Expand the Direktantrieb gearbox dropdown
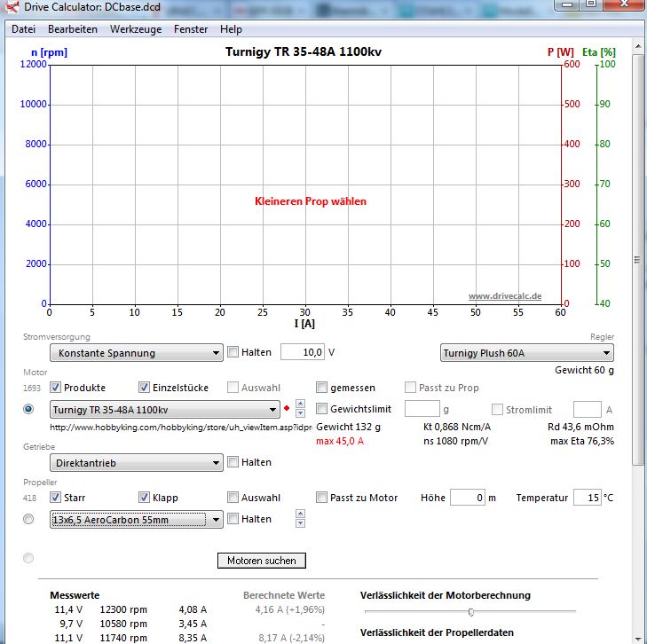The height and width of the screenshot is (644, 647). [137, 462]
